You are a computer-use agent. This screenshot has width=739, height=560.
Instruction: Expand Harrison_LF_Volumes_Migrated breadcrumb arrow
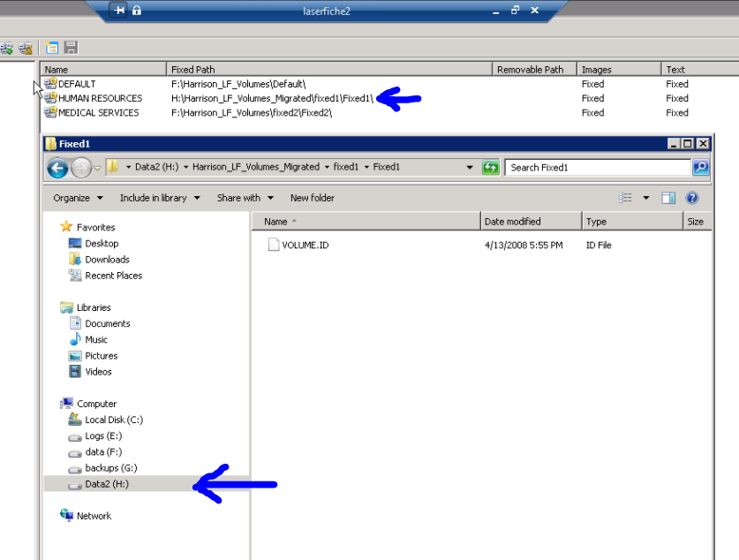(327, 167)
